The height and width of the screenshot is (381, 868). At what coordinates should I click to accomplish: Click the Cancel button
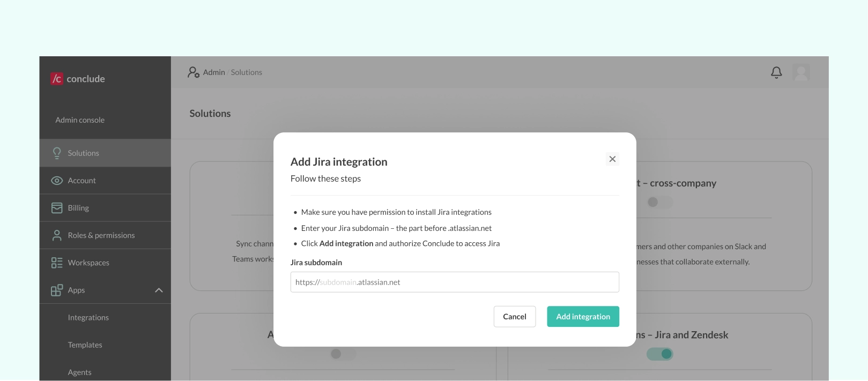tap(515, 317)
